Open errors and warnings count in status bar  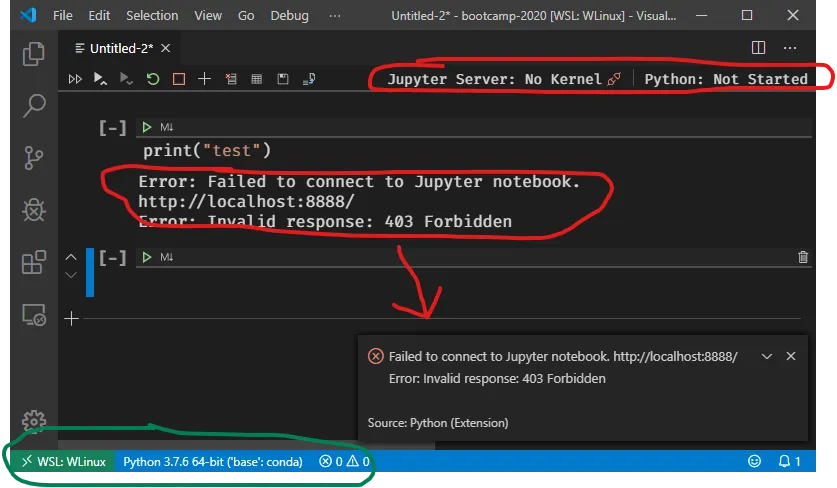(x=344, y=461)
